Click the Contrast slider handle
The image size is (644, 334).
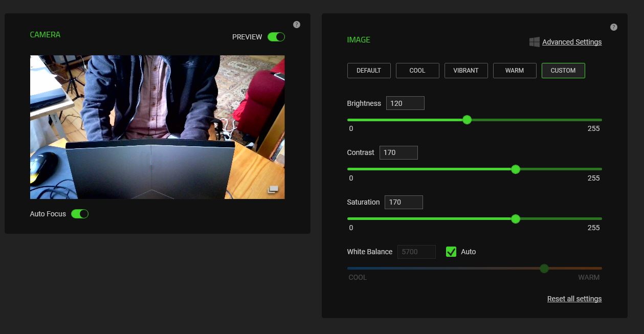click(516, 169)
